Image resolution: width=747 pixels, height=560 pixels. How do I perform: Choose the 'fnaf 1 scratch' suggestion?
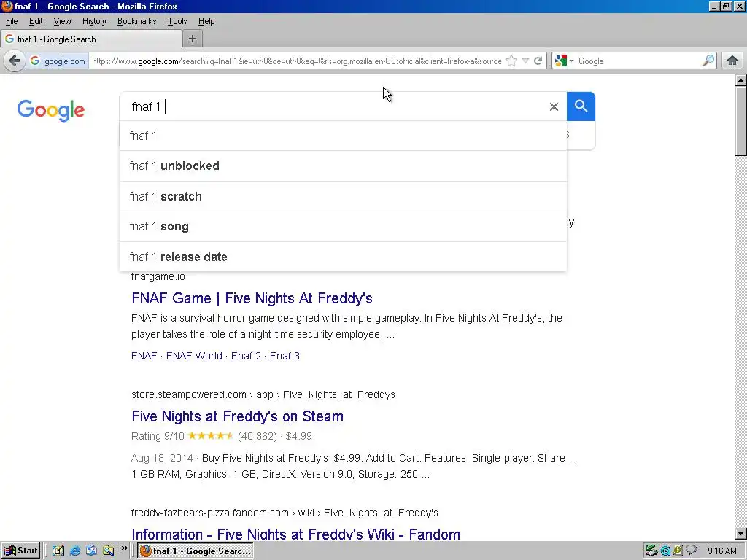click(x=343, y=196)
